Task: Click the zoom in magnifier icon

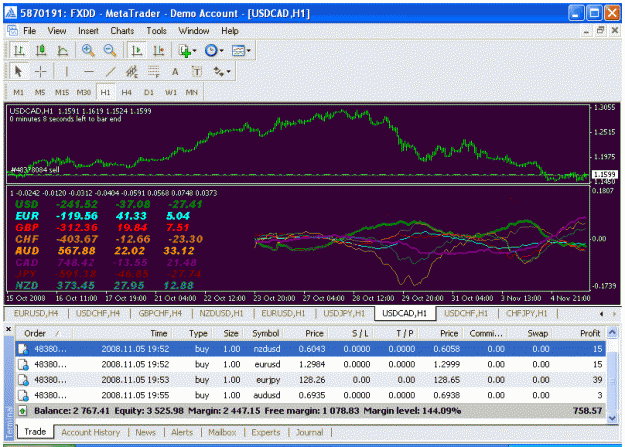Action: [88, 51]
